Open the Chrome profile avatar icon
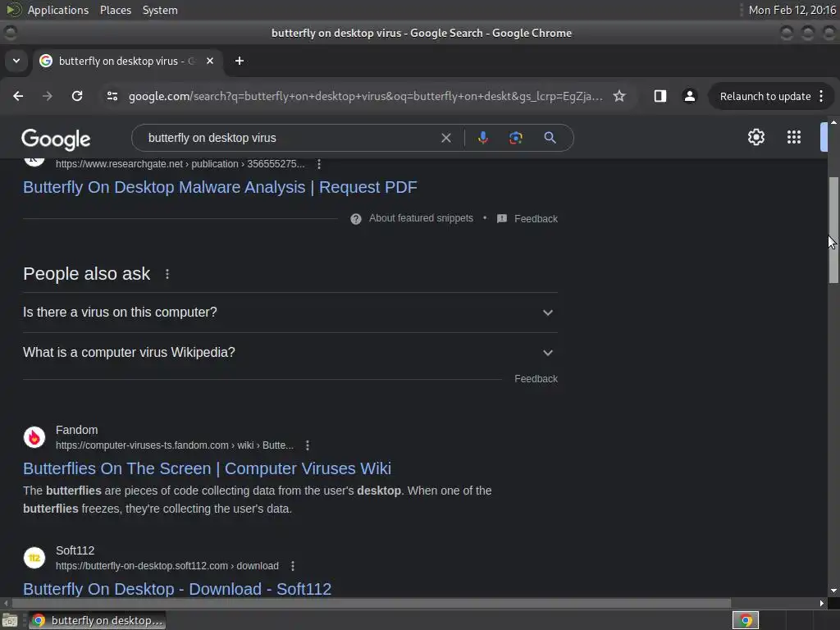The height and width of the screenshot is (630, 840). pos(689,96)
